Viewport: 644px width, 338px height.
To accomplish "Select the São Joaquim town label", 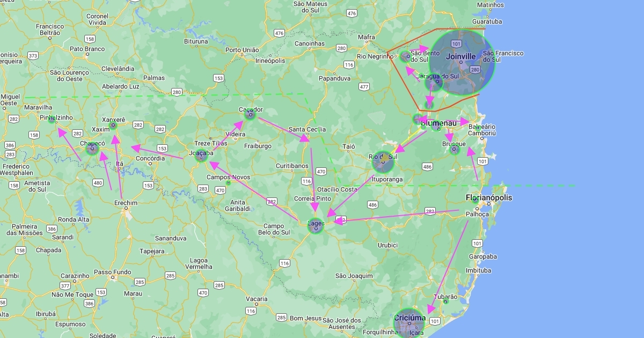I will tap(354, 276).
